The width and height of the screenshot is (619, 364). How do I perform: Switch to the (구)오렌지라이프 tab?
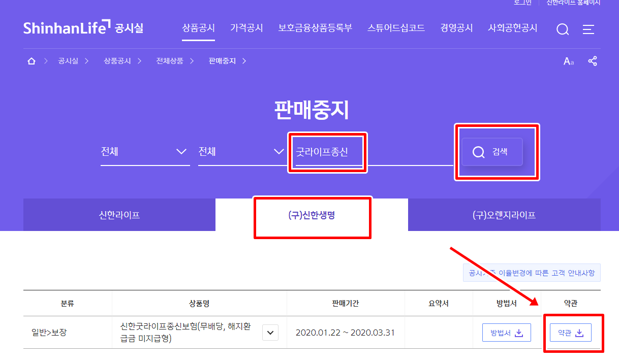pos(504,215)
